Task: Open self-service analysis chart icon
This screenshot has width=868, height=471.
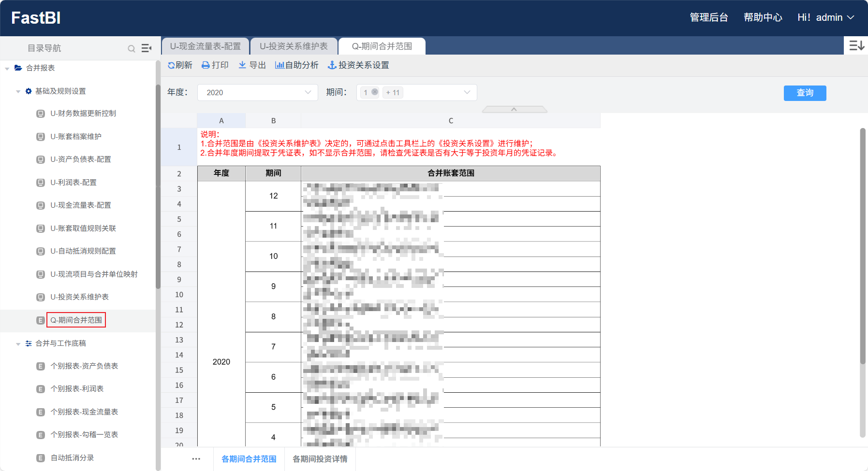Action: (279, 65)
